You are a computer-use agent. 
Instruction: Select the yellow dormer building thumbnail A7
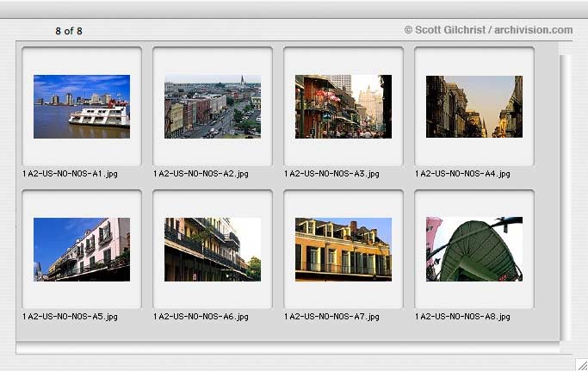point(344,250)
